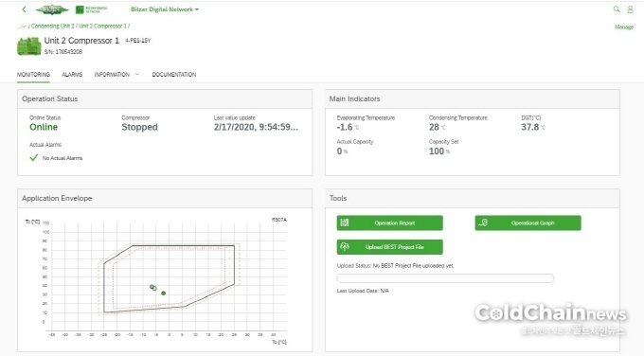Click the dark green point in envelope chart
The image size is (644, 356).
164,294
